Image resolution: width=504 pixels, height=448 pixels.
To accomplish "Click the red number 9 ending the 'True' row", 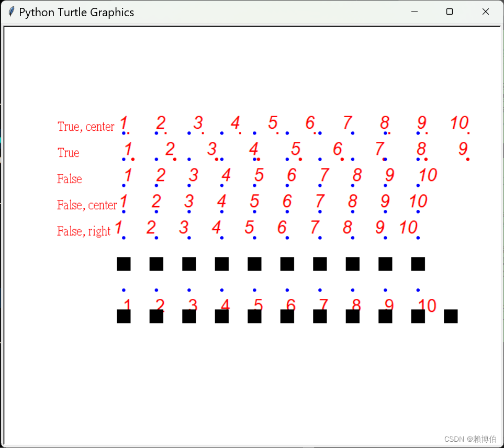I will (x=462, y=149).
